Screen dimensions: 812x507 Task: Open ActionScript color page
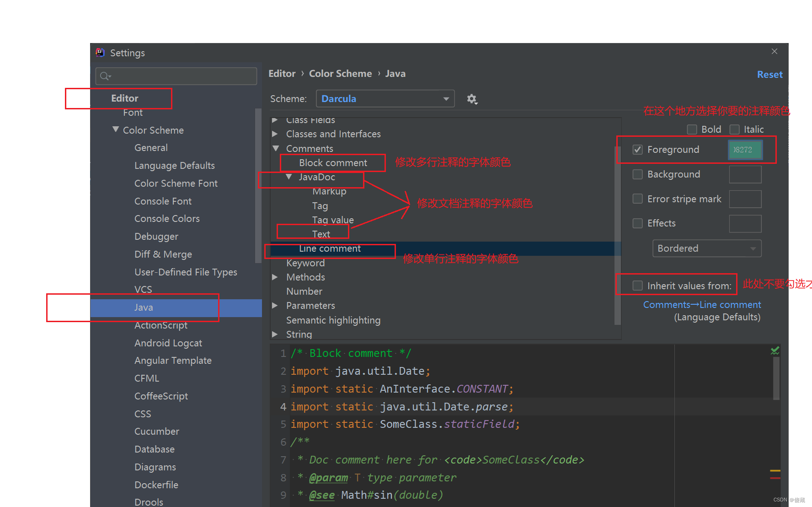tap(161, 325)
